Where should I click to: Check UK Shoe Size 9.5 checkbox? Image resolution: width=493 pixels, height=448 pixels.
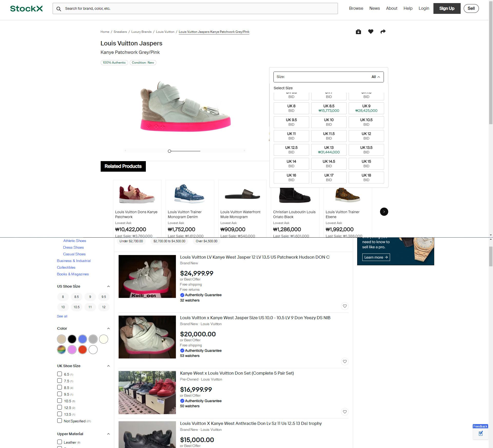pyautogui.click(x=60, y=394)
